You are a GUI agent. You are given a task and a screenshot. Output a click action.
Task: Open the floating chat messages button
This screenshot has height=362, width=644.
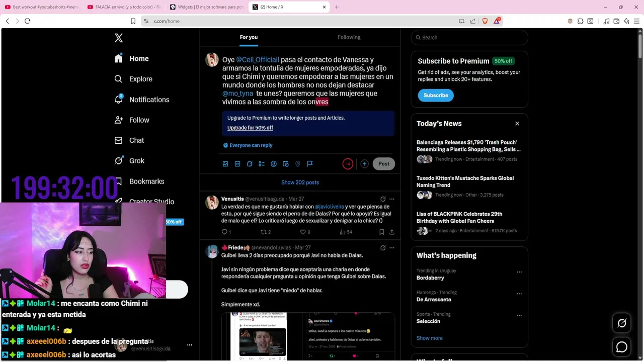point(622,347)
